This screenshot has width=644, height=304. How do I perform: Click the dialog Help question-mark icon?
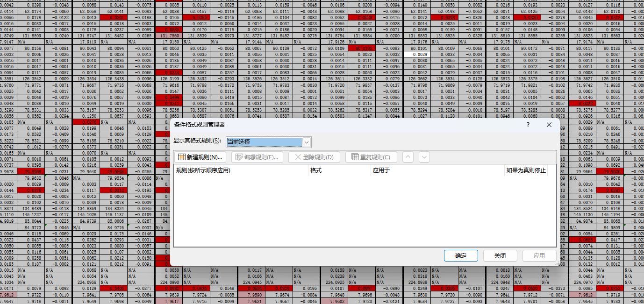[528, 125]
